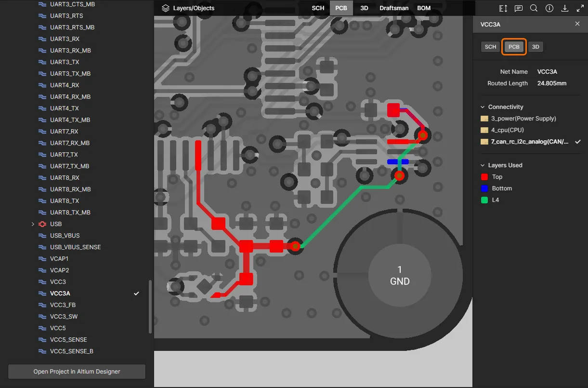Click net icon beside VCC5
The width and height of the screenshot is (588, 388).
42,328
